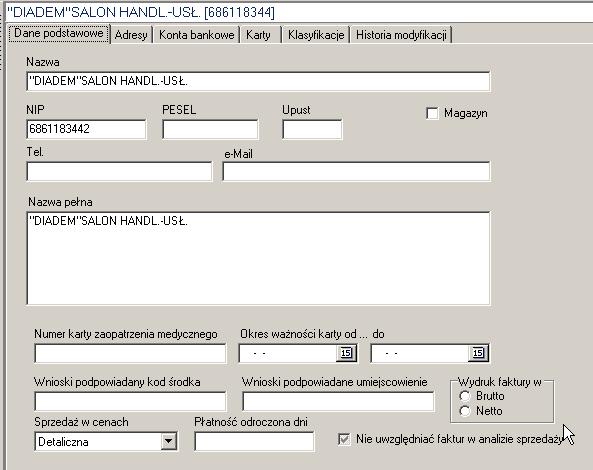593x470 pixels.
Task: Open the Klasyfikacje tab
Action: coord(316,35)
